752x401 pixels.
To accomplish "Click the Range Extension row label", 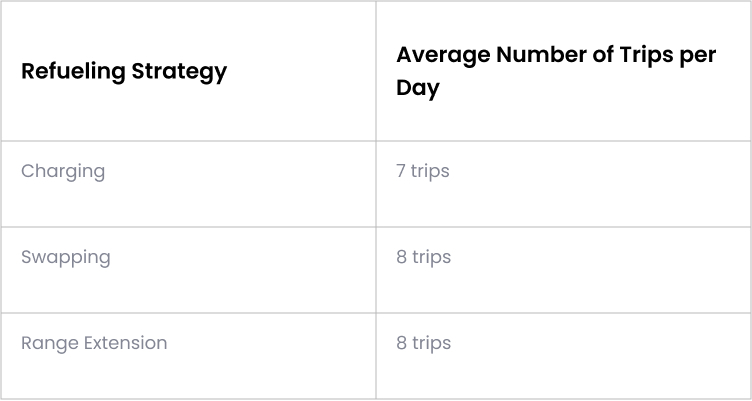I will coord(94,343).
